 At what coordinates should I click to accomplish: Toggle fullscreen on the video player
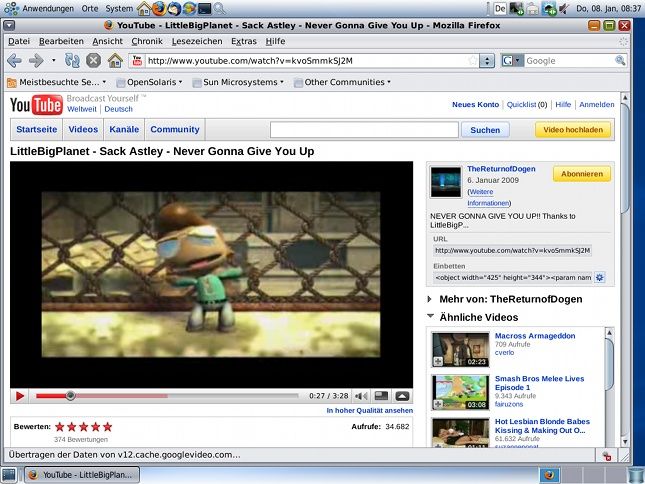click(x=402, y=396)
